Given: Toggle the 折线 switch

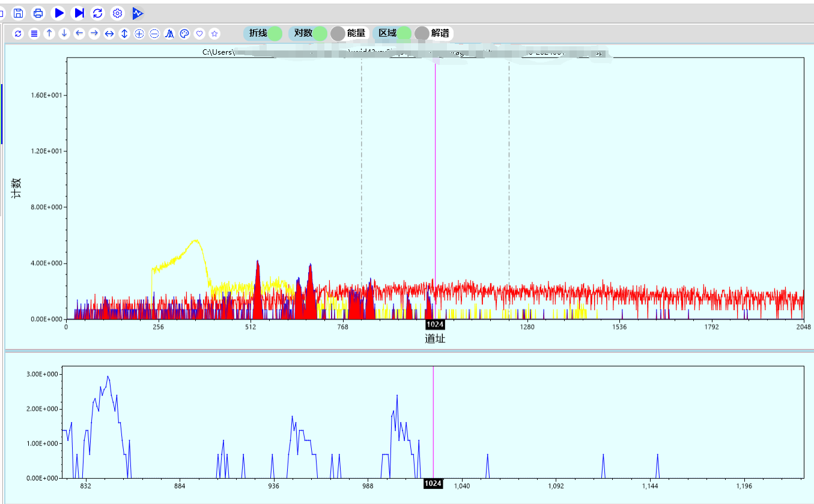Looking at the screenshot, I should click(x=263, y=33).
